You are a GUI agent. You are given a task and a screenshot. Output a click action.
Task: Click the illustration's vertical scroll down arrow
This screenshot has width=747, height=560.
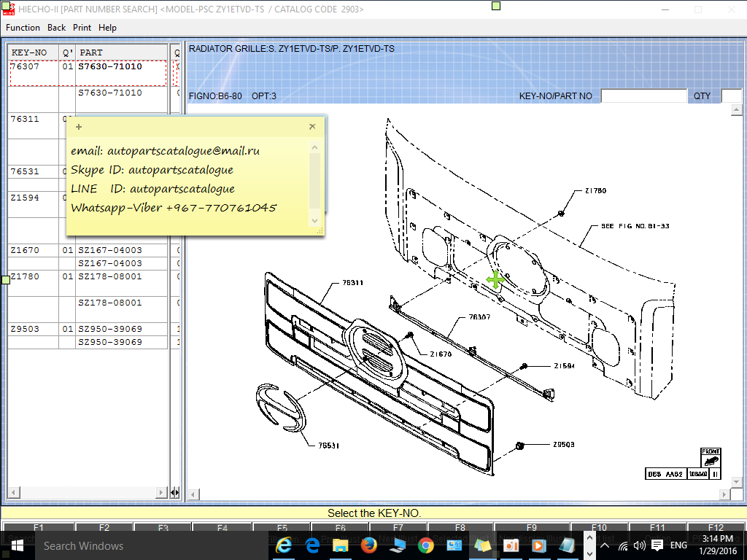pyautogui.click(x=736, y=482)
